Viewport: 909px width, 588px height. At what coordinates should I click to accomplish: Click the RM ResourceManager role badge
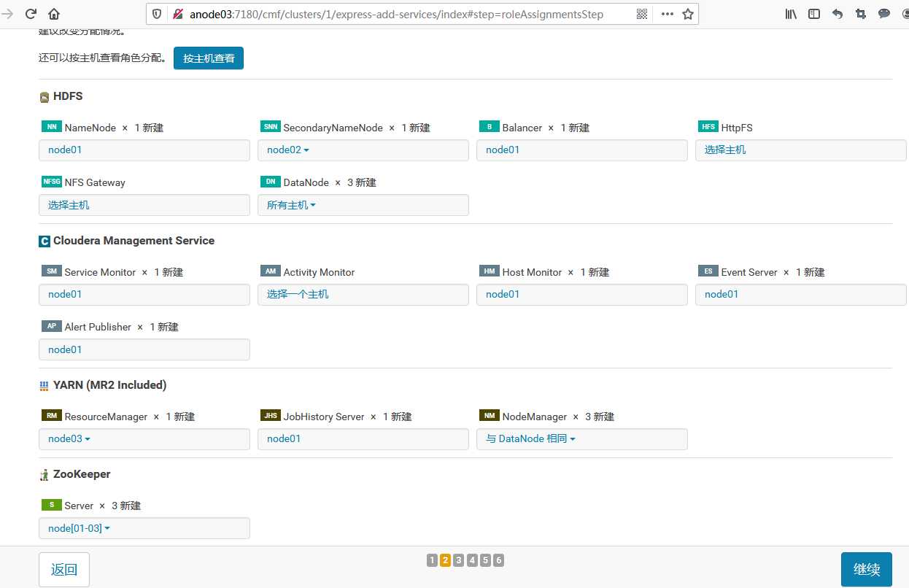click(51, 416)
